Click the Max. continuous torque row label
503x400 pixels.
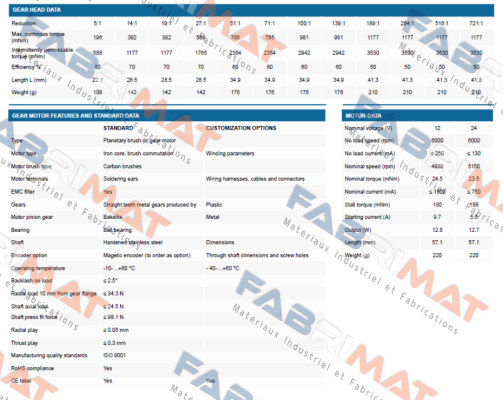pyautogui.click(x=38, y=37)
